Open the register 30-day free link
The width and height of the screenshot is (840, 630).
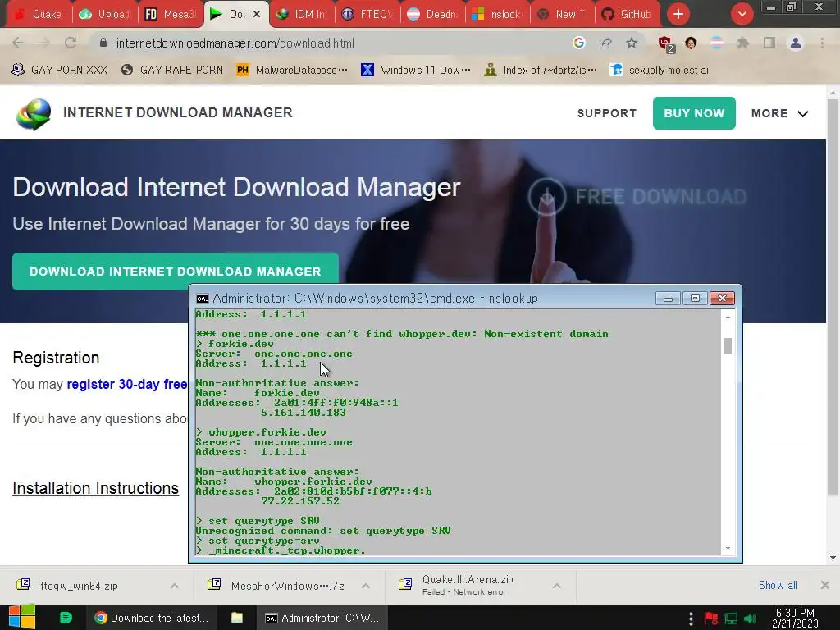click(127, 384)
